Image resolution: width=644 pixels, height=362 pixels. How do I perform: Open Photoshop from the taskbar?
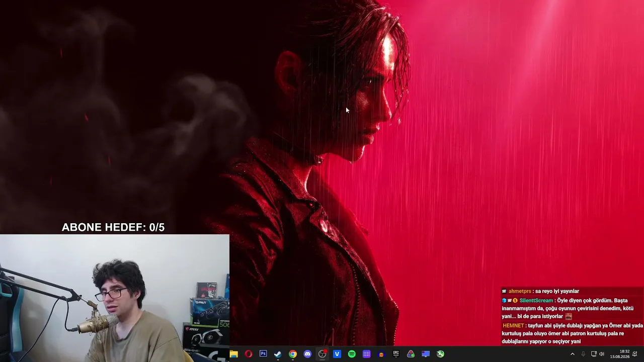(x=263, y=354)
